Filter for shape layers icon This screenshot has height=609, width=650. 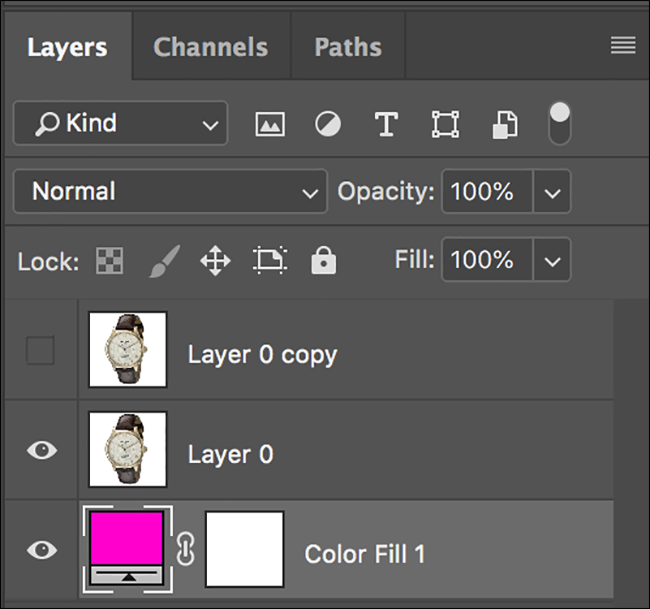445,124
